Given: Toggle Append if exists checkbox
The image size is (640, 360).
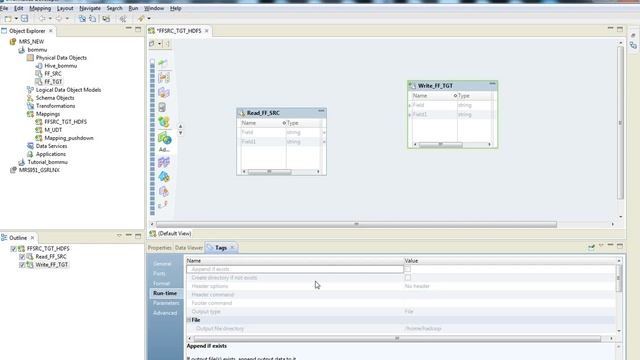Looking at the screenshot, I should 407,269.
